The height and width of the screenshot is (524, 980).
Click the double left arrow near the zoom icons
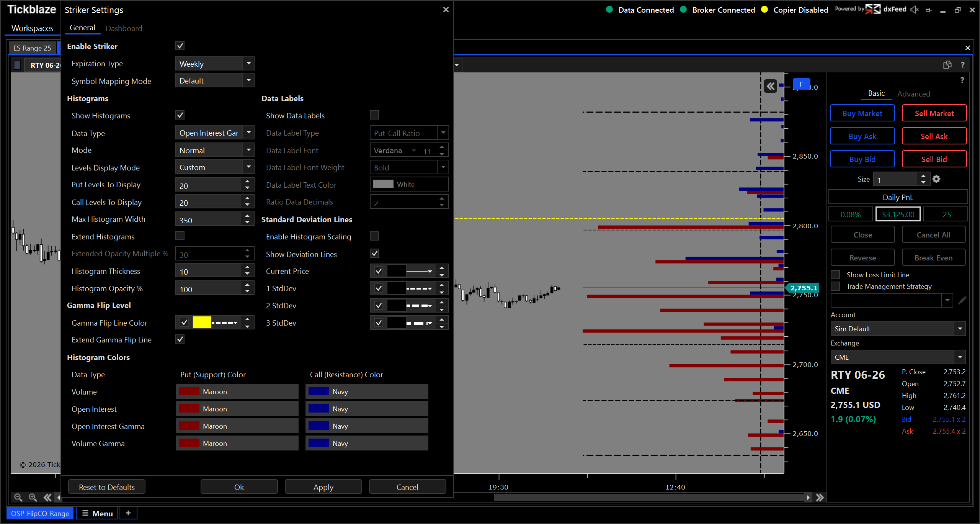(x=47, y=497)
